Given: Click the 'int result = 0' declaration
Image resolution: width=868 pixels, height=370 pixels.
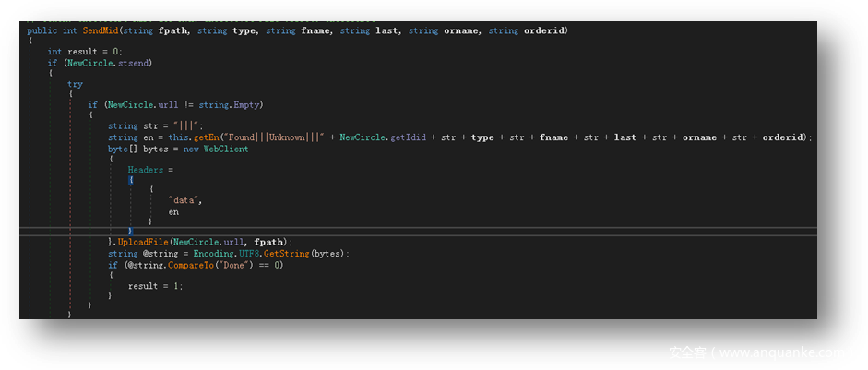Looking at the screenshot, I should (x=85, y=52).
